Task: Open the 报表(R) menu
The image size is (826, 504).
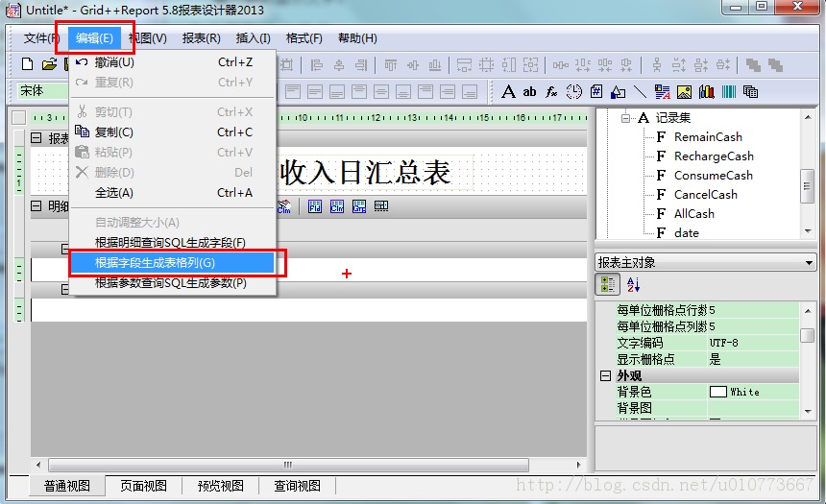Action: 202,38
